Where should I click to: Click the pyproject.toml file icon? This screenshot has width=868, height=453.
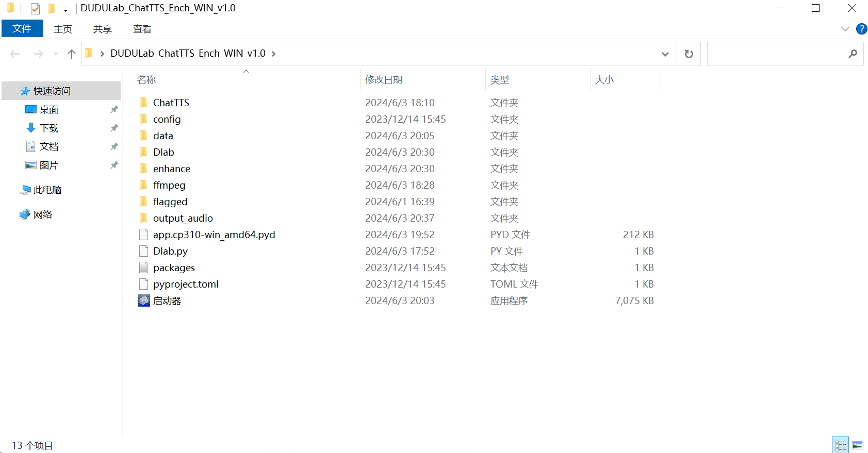click(x=143, y=284)
